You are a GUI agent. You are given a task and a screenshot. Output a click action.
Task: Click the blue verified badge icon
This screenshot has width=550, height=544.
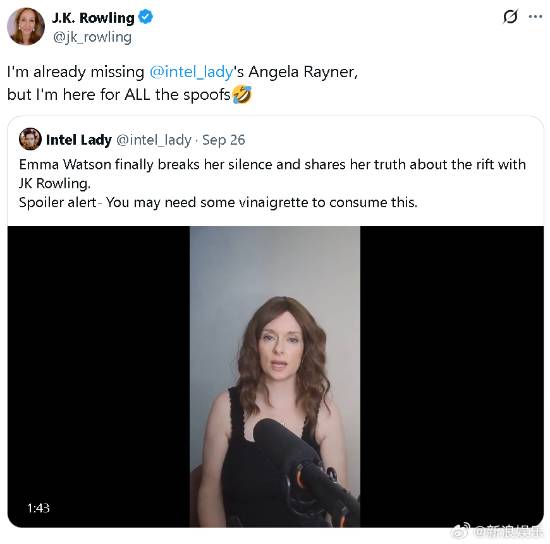coord(145,17)
